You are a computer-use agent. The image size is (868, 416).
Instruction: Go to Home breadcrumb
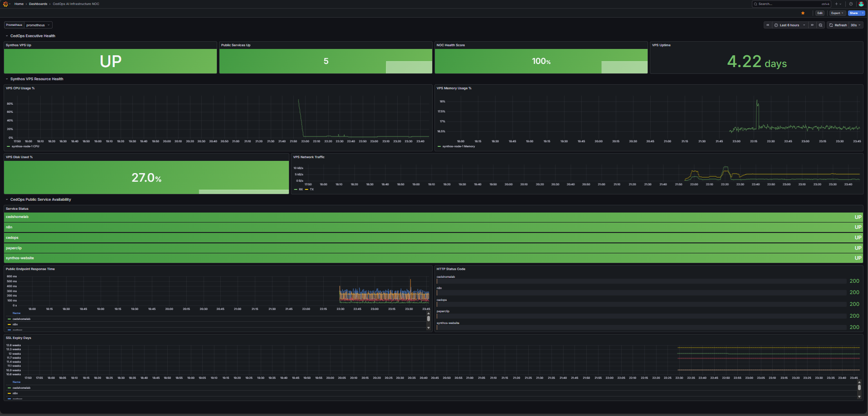[19, 4]
